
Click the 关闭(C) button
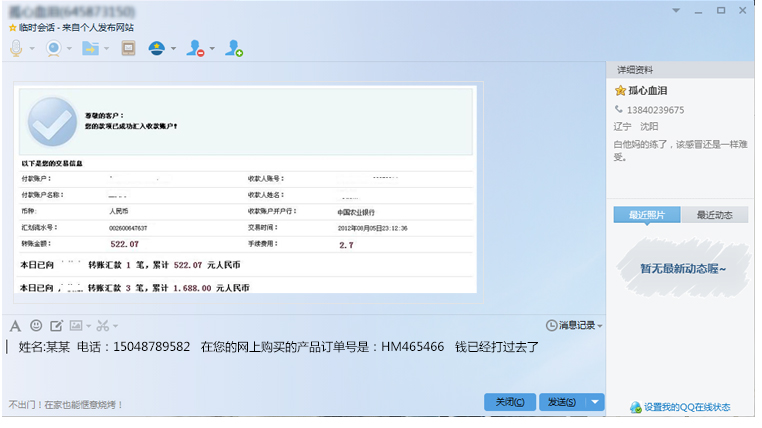click(x=510, y=402)
